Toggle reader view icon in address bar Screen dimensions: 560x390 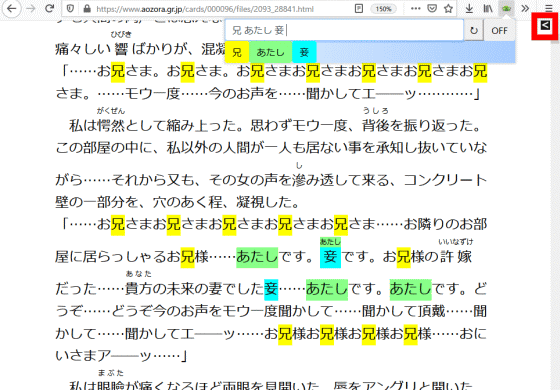tap(359, 9)
